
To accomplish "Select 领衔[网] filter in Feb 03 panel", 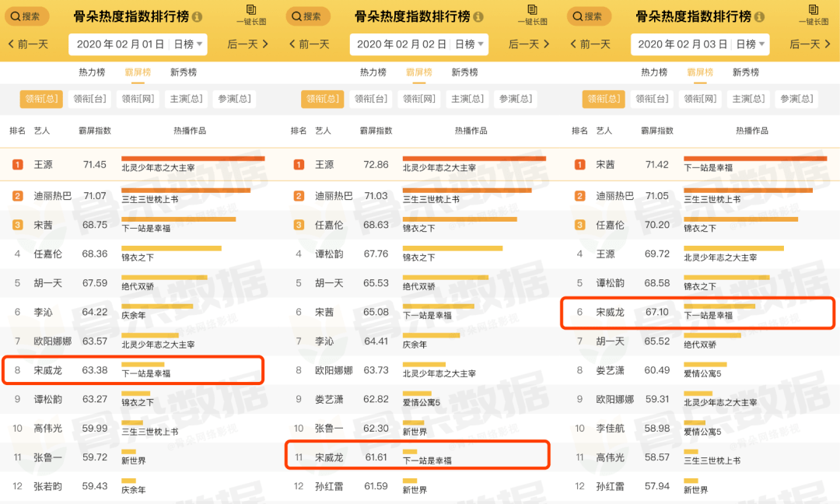I will (700, 99).
